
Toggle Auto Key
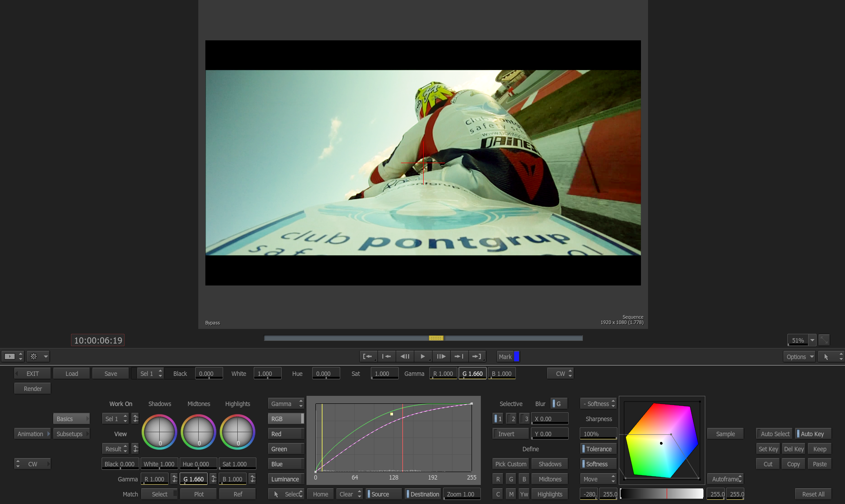coord(813,434)
